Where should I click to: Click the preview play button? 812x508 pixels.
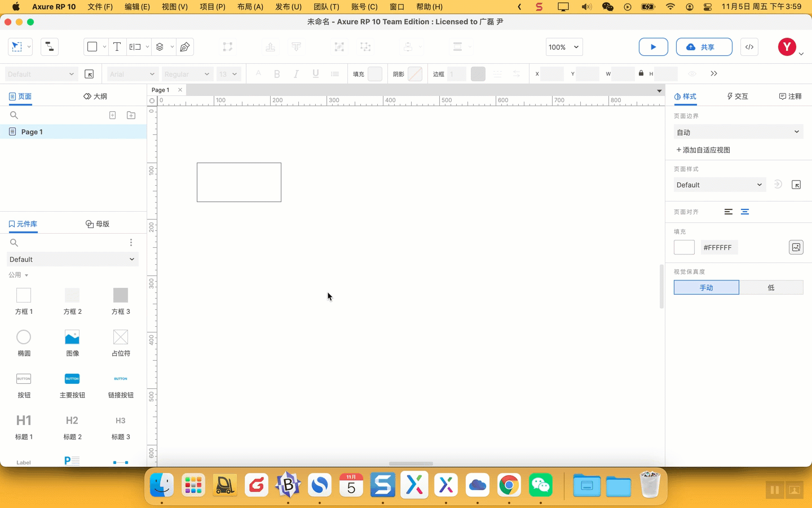coord(654,47)
